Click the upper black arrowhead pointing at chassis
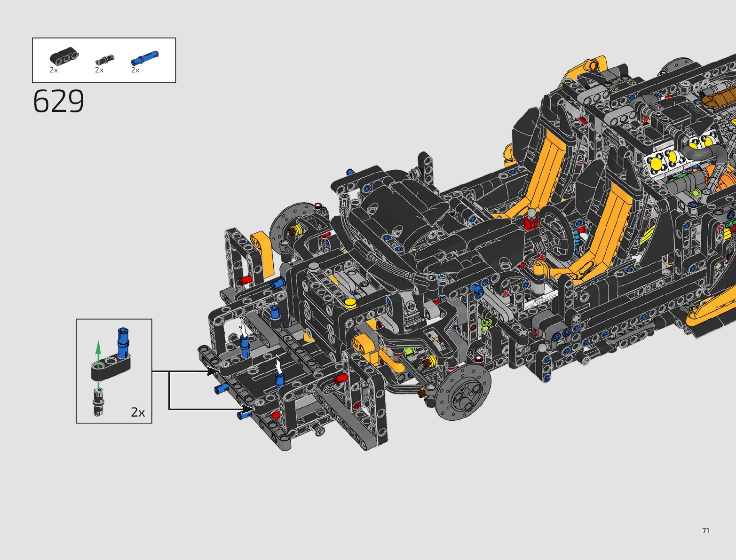The height and width of the screenshot is (560, 736). click(213, 371)
